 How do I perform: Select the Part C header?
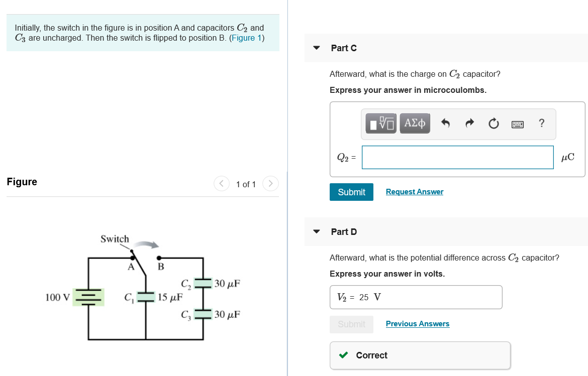pyautogui.click(x=344, y=48)
